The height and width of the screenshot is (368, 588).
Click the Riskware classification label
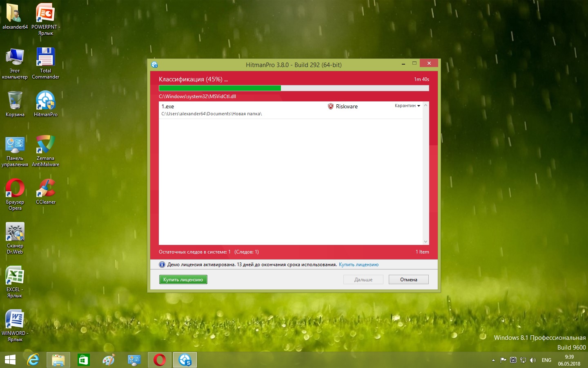[x=347, y=106]
